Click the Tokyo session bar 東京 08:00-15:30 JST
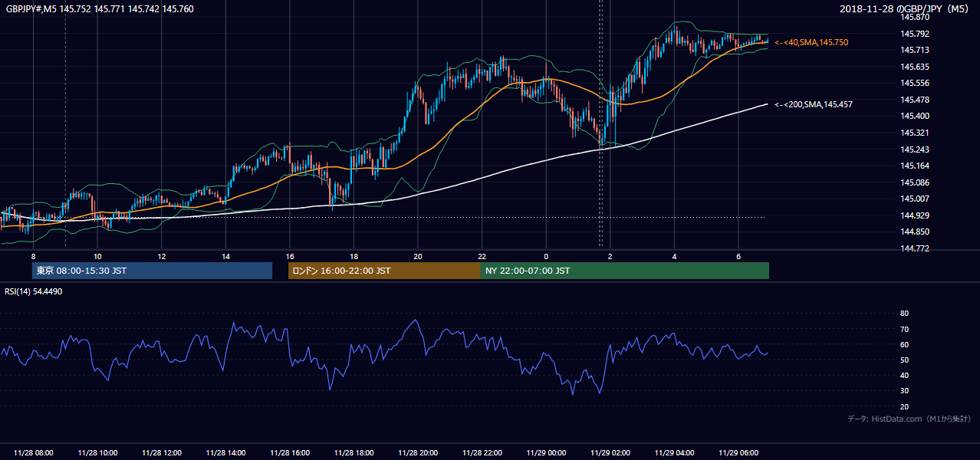The width and height of the screenshot is (980, 460). click(x=152, y=271)
